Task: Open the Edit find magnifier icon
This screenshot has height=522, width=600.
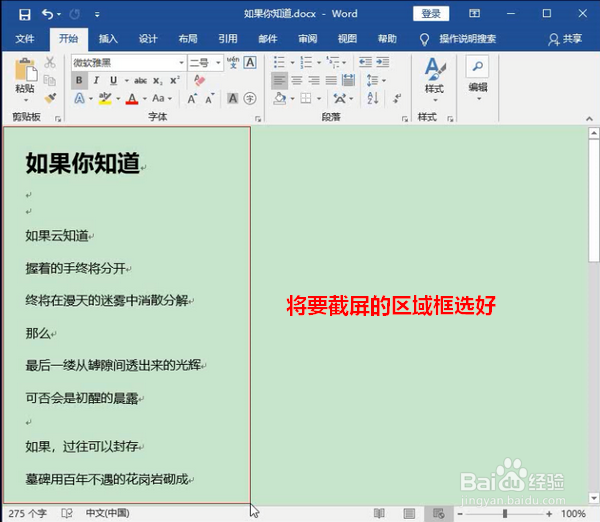Action: coord(477,67)
